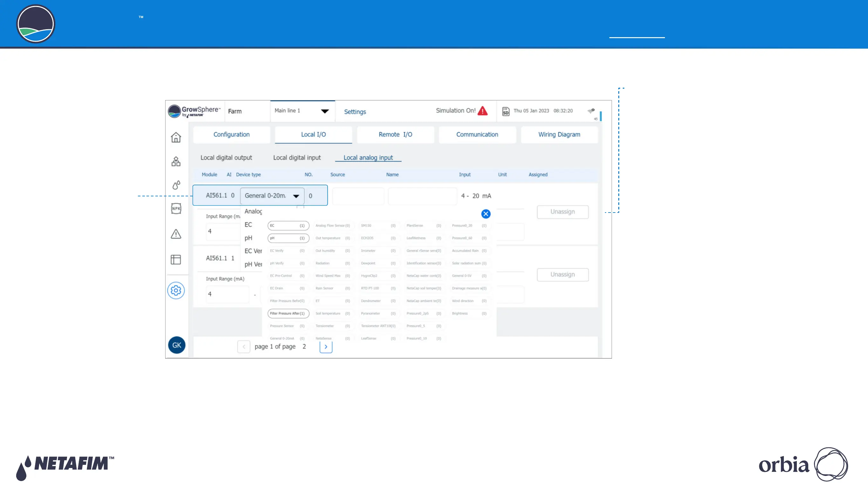Image resolution: width=868 pixels, height=488 pixels.
Task: Choose PlantSense device type
Action: coord(424,226)
